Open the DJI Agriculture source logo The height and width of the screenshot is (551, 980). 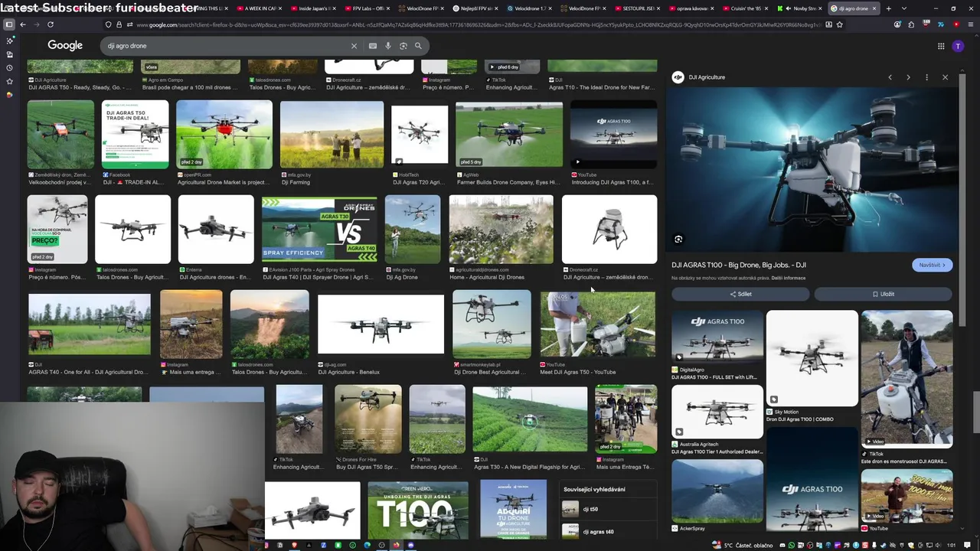[x=678, y=77]
